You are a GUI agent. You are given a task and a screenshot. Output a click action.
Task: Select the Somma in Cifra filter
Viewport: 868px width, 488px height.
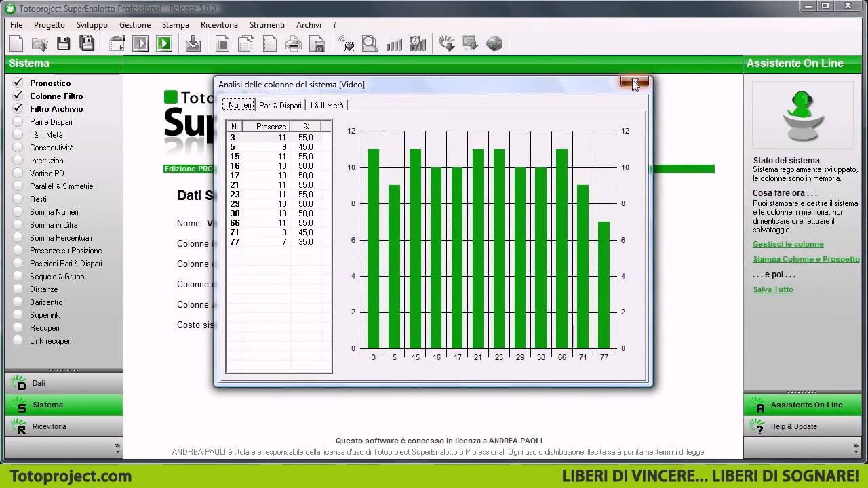(x=54, y=225)
